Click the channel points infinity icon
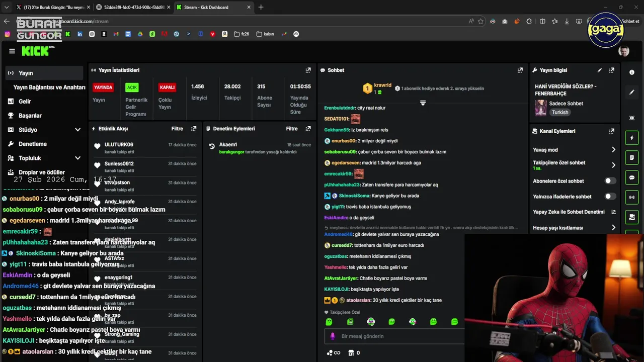Viewport: 644px width, 362px height. click(334, 353)
